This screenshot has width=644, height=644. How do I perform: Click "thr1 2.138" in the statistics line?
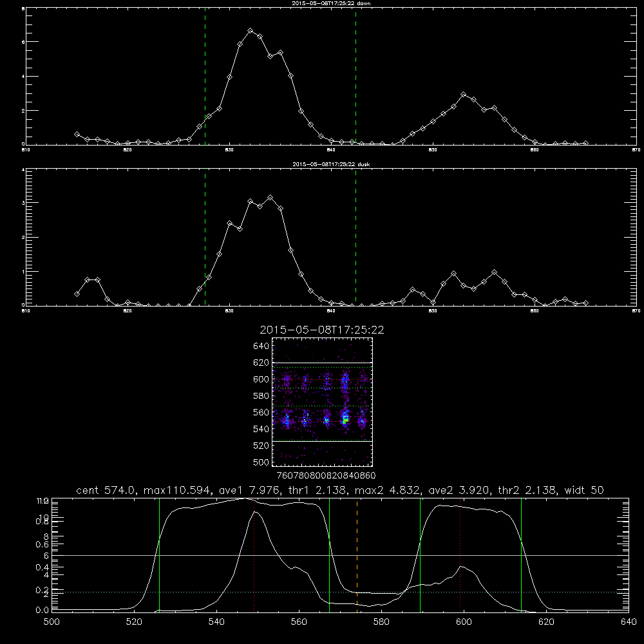click(318, 490)
